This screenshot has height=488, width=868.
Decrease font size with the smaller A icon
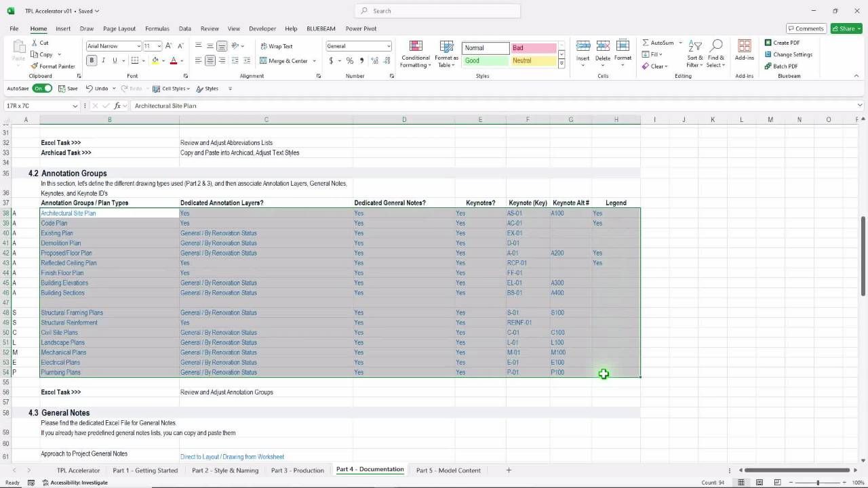pyautogui.click(x=179, y=46)
